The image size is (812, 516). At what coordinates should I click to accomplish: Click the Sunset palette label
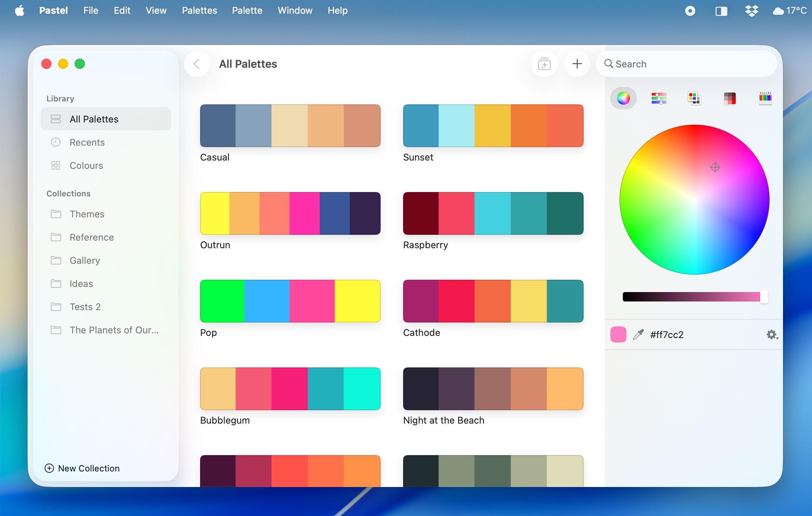[x=418, y=157]
